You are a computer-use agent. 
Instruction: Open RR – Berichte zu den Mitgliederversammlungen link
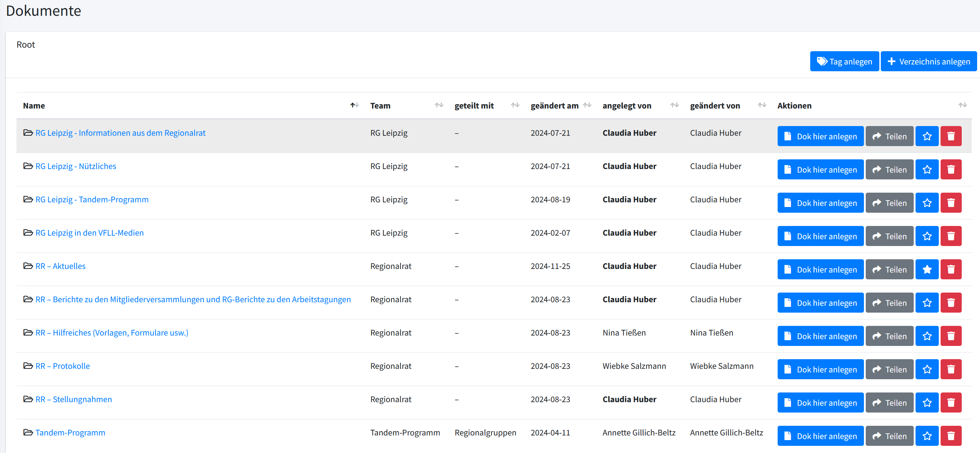point(193,299)
